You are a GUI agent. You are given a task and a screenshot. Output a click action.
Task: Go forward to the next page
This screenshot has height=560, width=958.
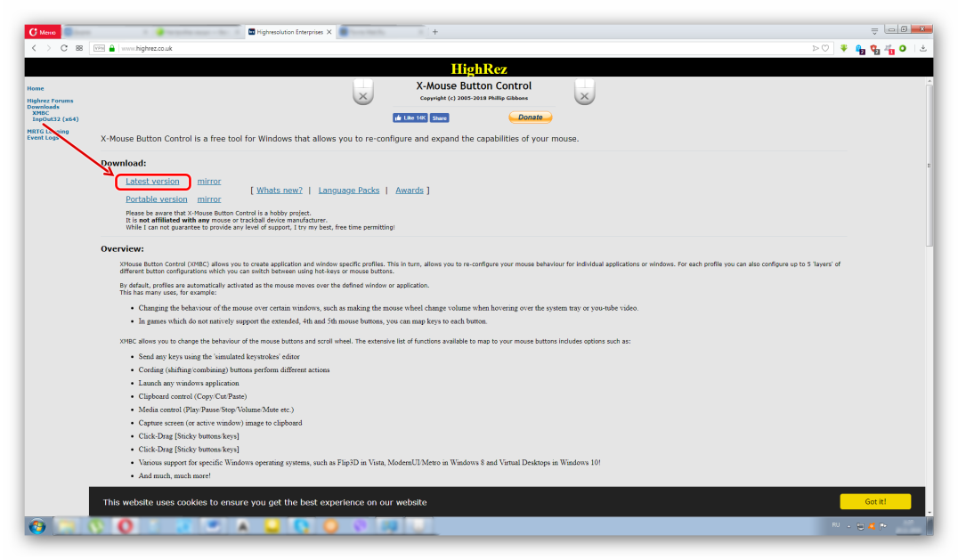pyautogui.click(x=48, y=48)
